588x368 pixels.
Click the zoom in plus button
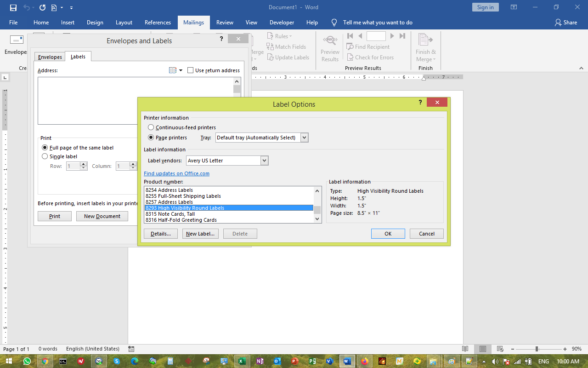565,349
